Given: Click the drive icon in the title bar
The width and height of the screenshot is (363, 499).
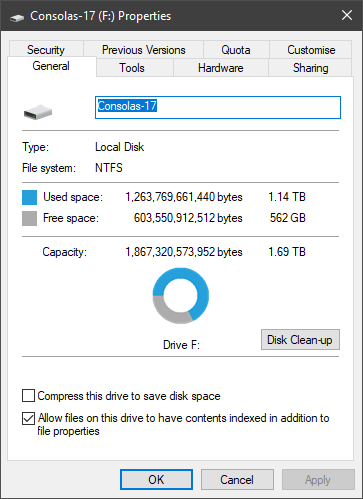Looking at the screenshot, I should (x=17, y=17).
